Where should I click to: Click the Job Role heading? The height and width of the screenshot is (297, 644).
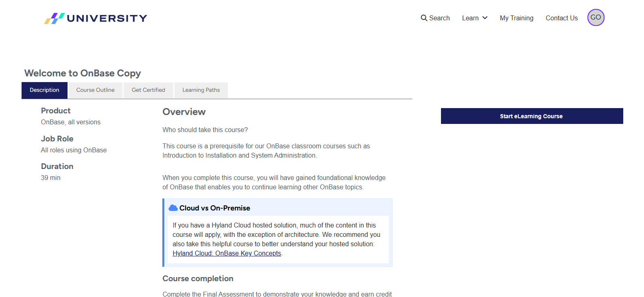[x=57, y=139]
